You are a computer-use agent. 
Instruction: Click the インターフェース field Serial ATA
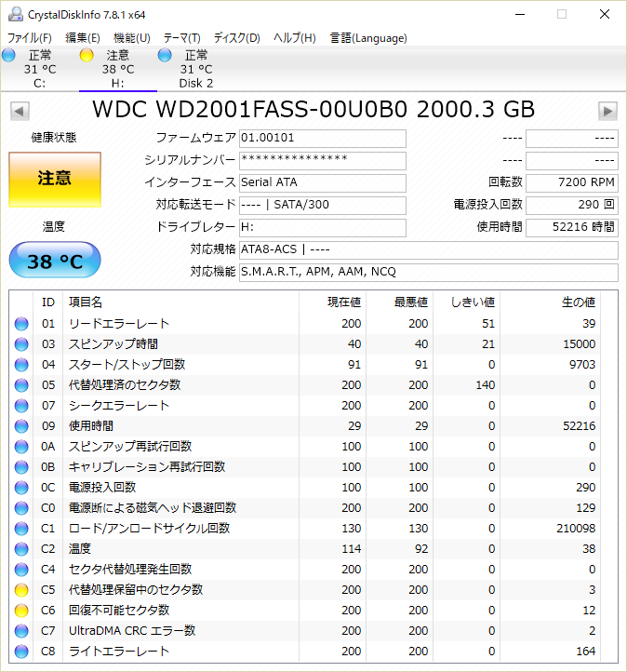point(323,183)
